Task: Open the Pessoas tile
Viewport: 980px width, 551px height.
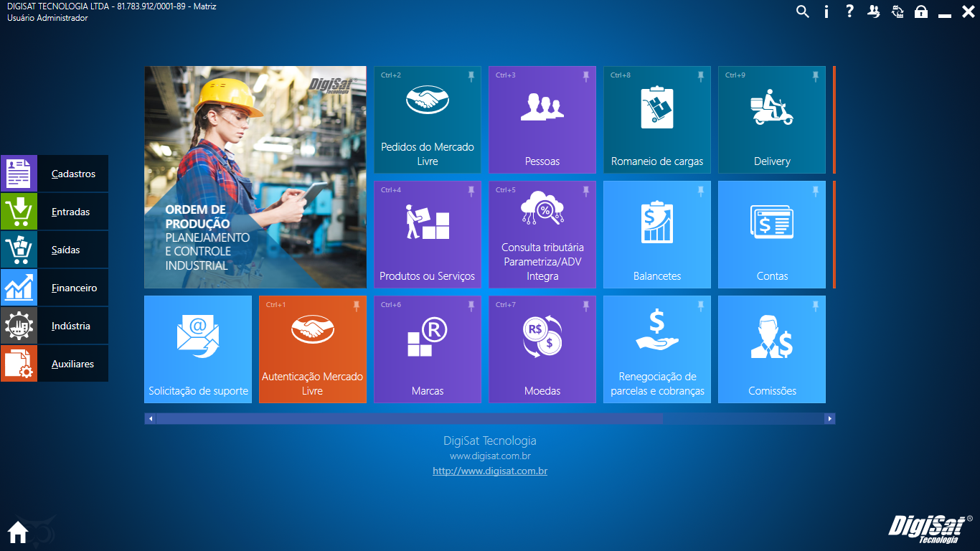Action: [542, 120]
